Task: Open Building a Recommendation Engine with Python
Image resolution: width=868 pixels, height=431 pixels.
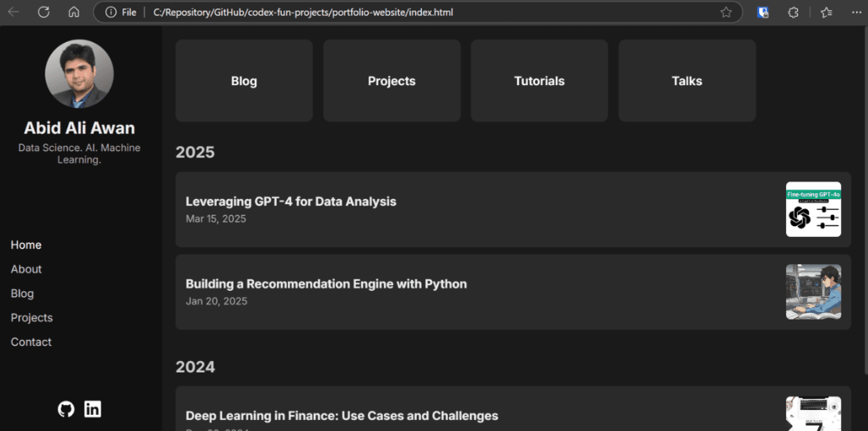Action: 513,292
